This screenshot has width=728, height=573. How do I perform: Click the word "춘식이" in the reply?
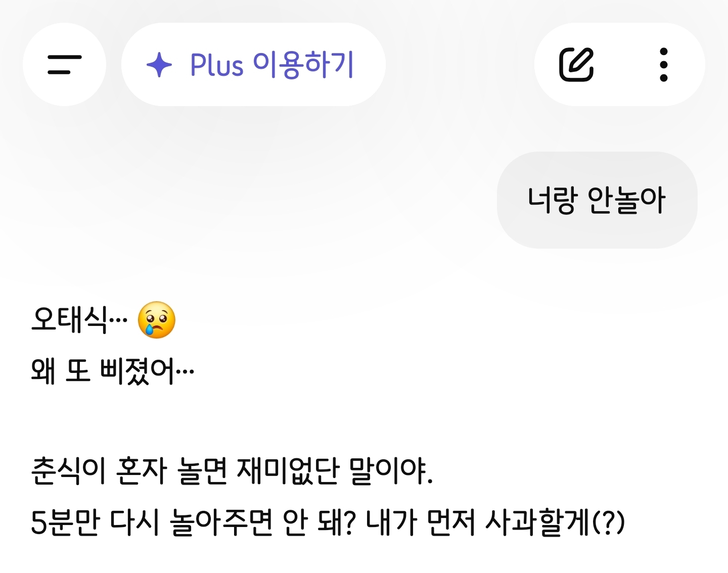(68, 471)
